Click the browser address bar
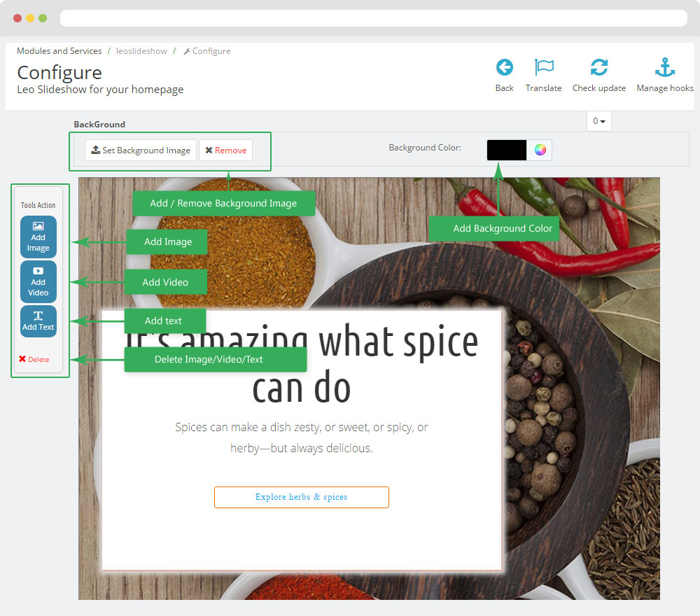The image size is (700, 616). coord(374,18)
